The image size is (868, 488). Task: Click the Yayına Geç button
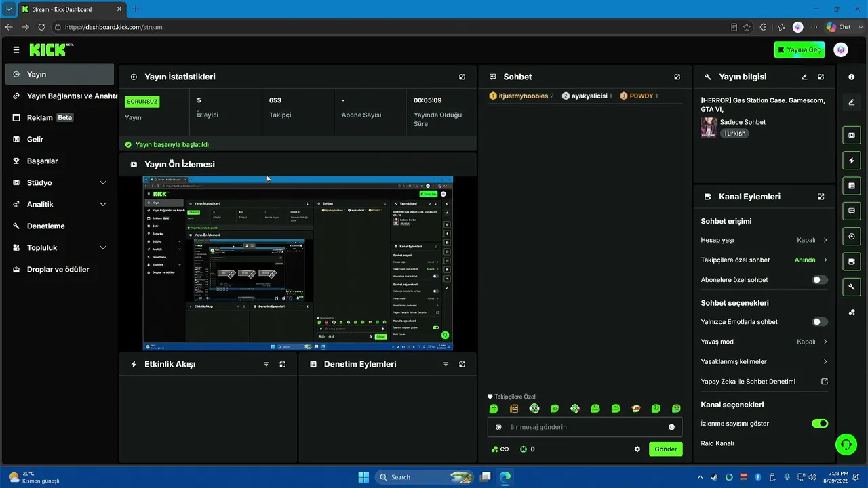(800, 49)
